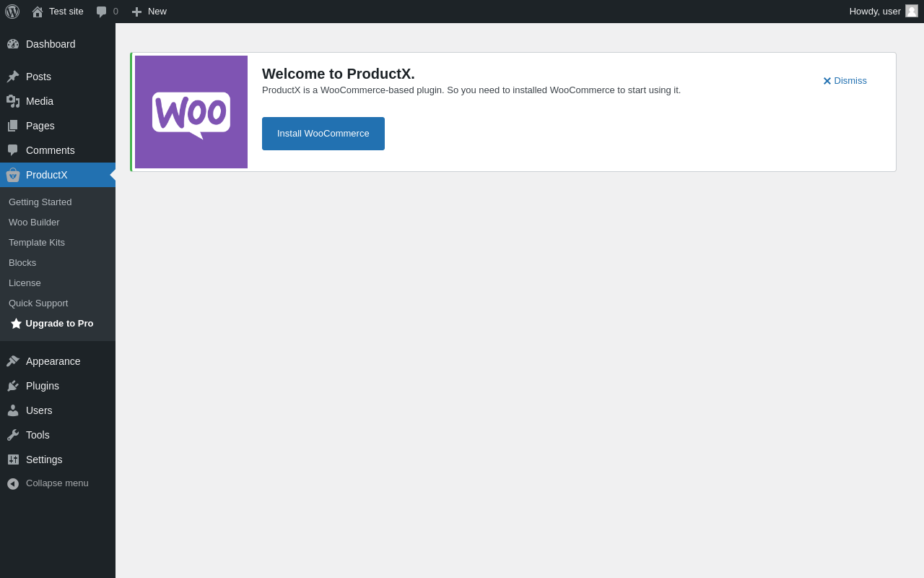Image resolution: width=924 pixels, height=578 pixels.
Task: Click the user avatar icon
Action: pos(912,11)
